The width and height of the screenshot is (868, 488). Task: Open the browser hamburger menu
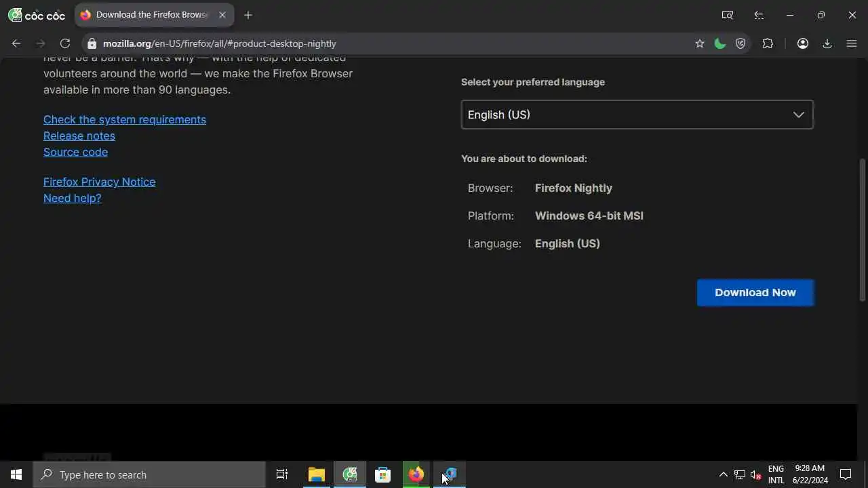852,43
